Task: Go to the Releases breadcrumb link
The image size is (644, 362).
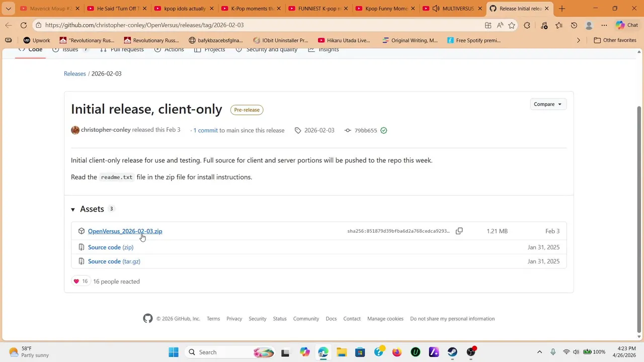Action: click(x=75, y=73)
